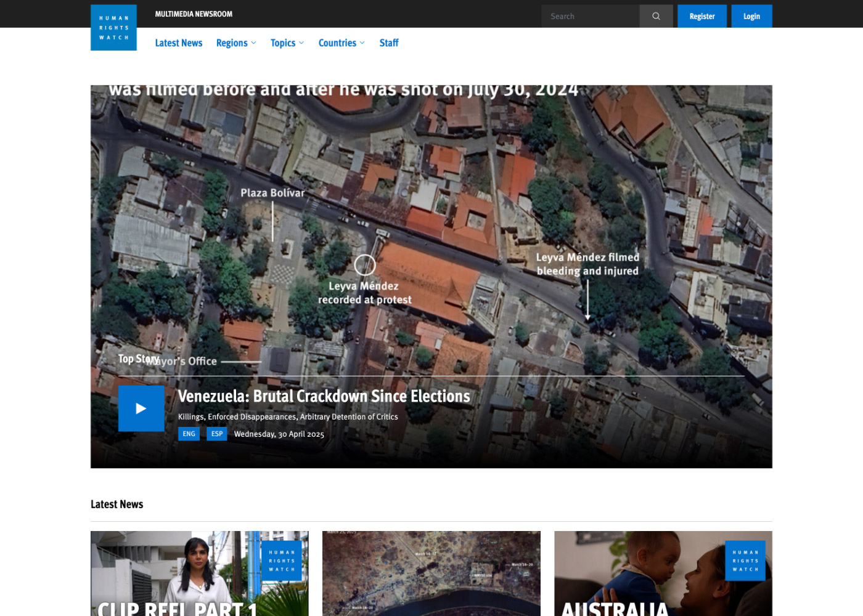Focus the Search input field

[x=590, y=17]
